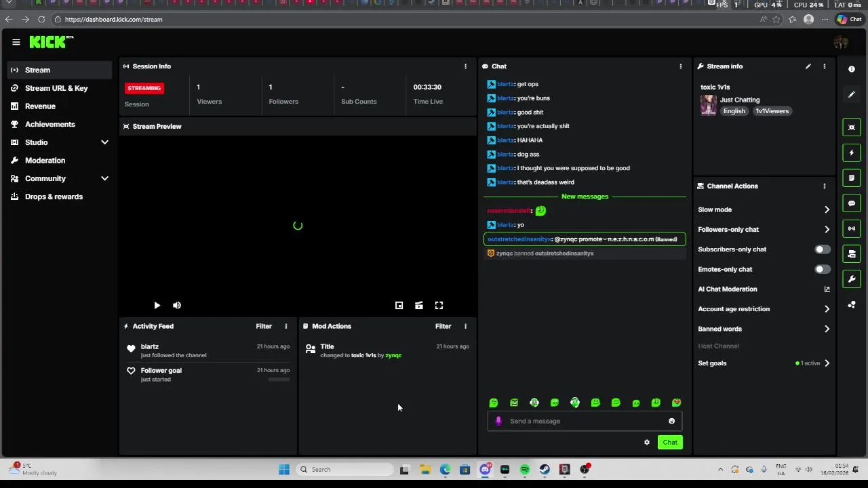Open Mod Actions options menu
The height and width of the screenshot is (488, 868).
click(x=465, y=327)
